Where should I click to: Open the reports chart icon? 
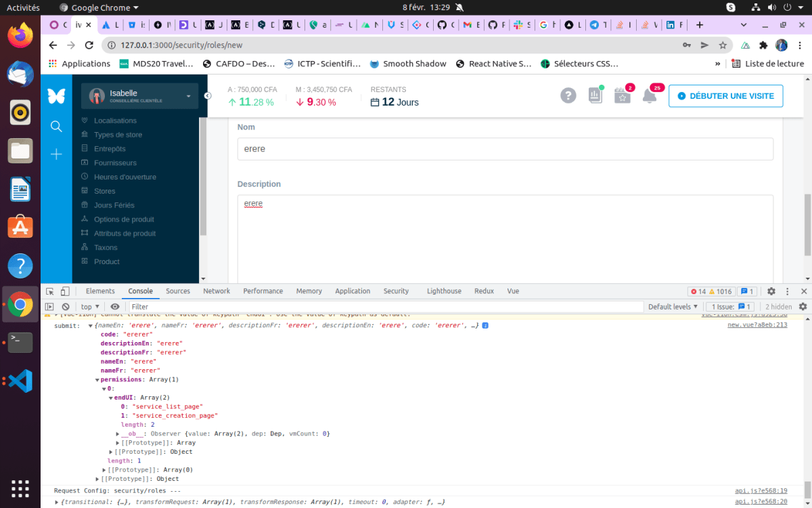(595, 96)
